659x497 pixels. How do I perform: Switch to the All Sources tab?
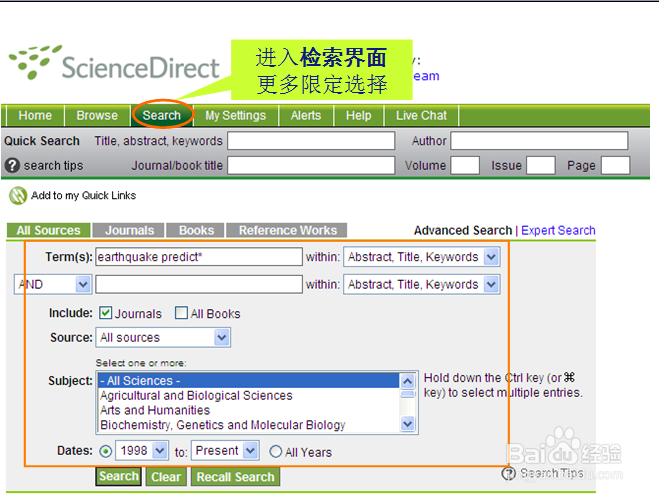pyautogui.click(x=48, y=230)
